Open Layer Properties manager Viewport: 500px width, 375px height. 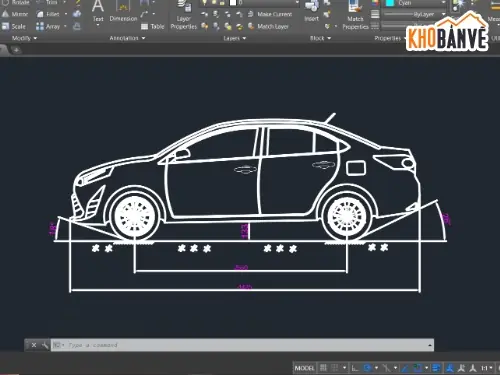tap(184, 15)
